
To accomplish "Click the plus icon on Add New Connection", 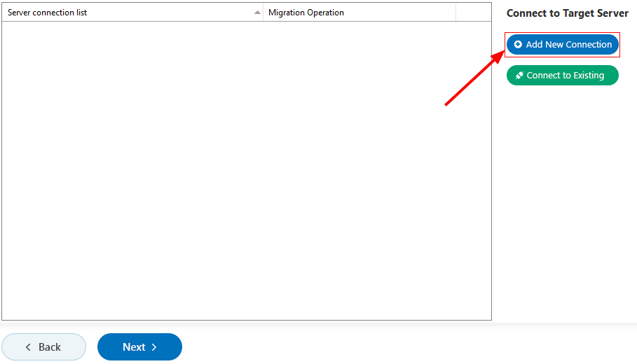I will [518, 44].
